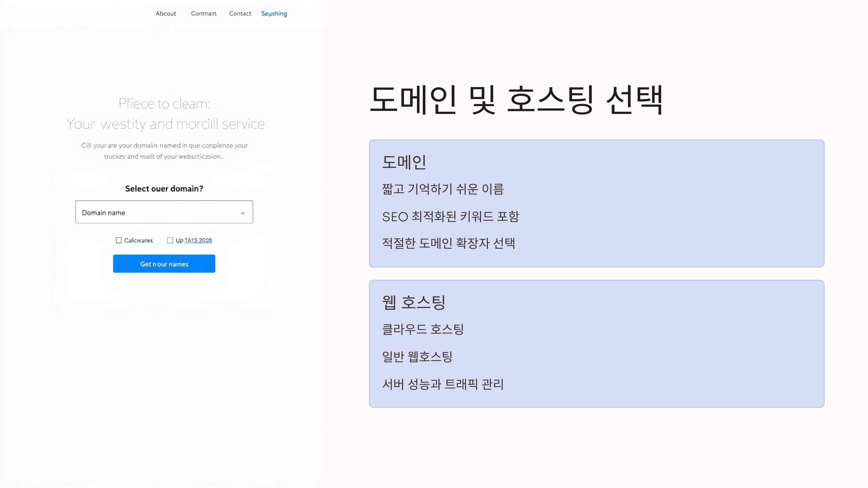Click the 'Select ouer domain?' heading

pos(164,189)
